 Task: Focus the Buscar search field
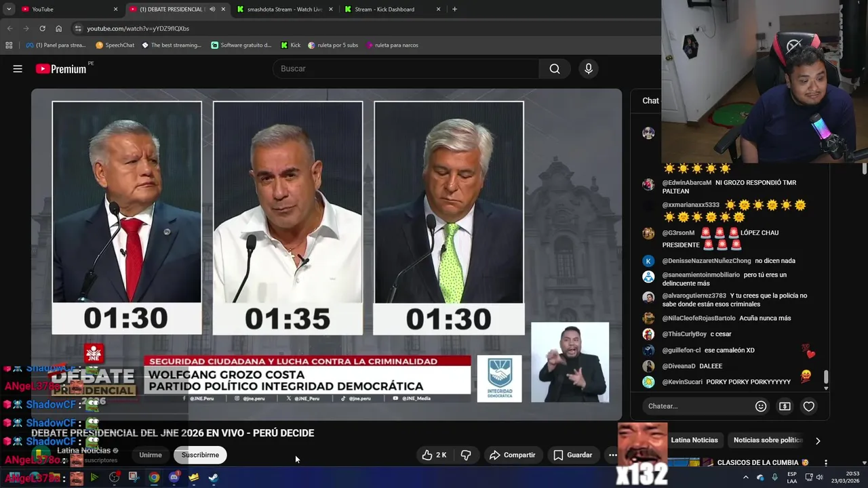[406, 68]
